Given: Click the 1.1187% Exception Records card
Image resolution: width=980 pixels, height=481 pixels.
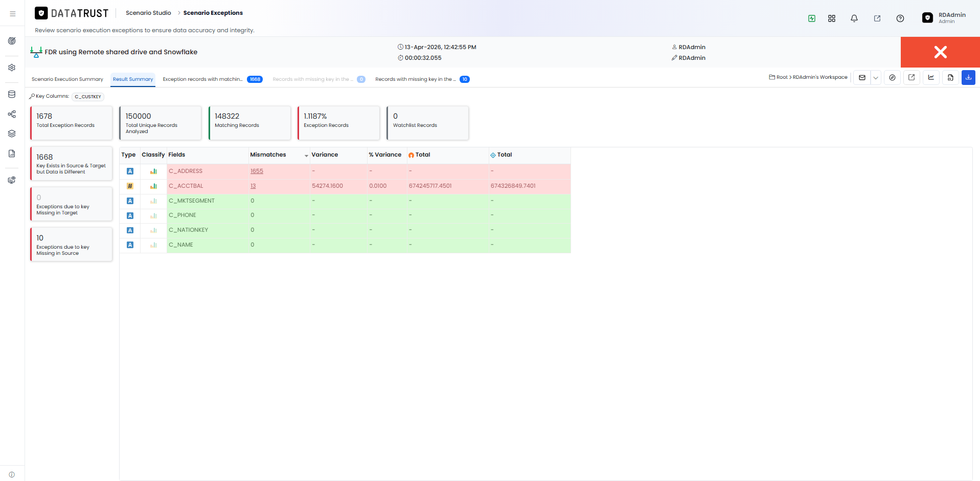Looking at the screenshot, I should pos(339,123).
